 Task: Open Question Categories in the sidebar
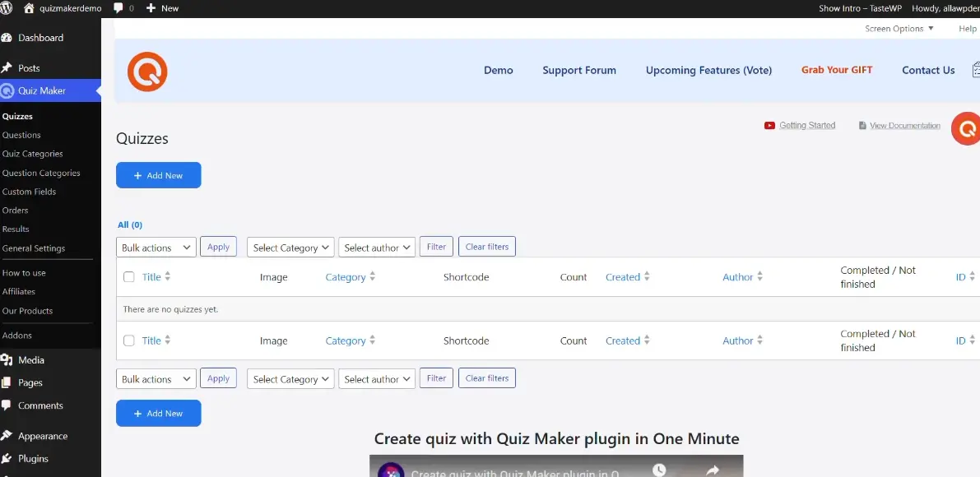[x=41, y=173]
